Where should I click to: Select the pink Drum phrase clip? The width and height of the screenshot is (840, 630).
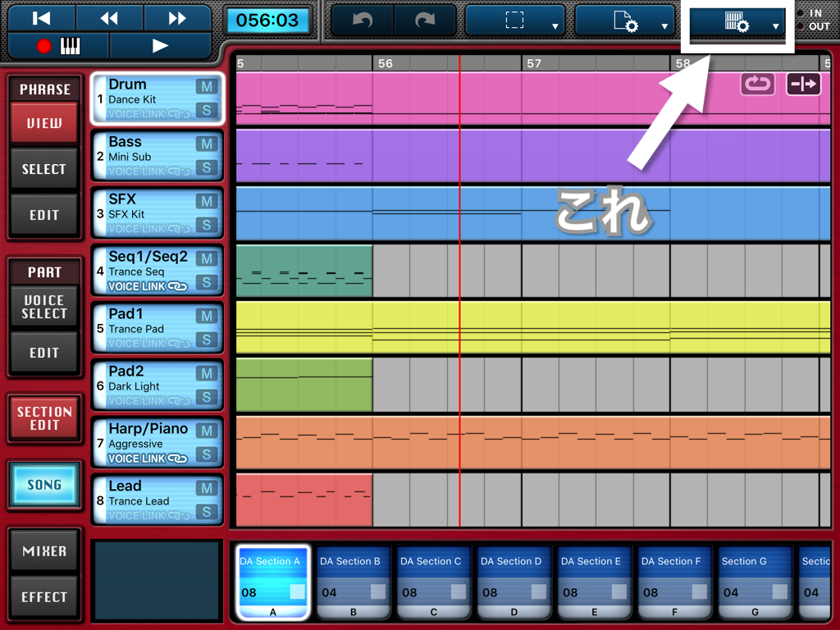(x=533, y=98)
